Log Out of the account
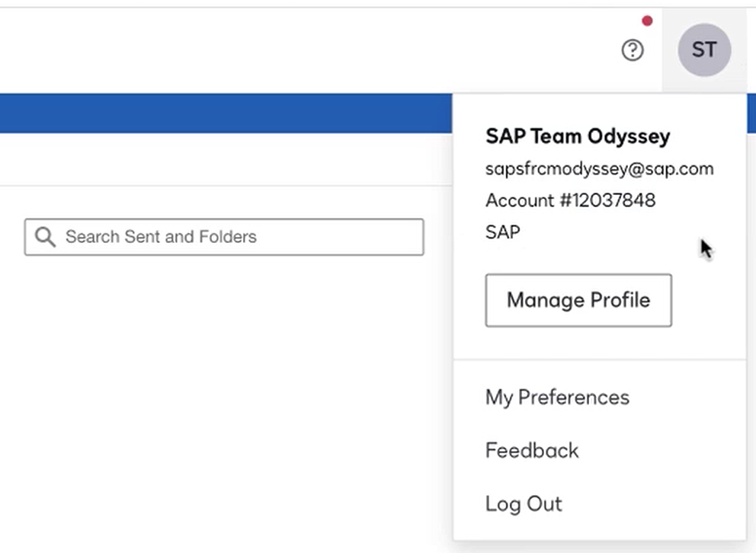 (x=524, y=503)
